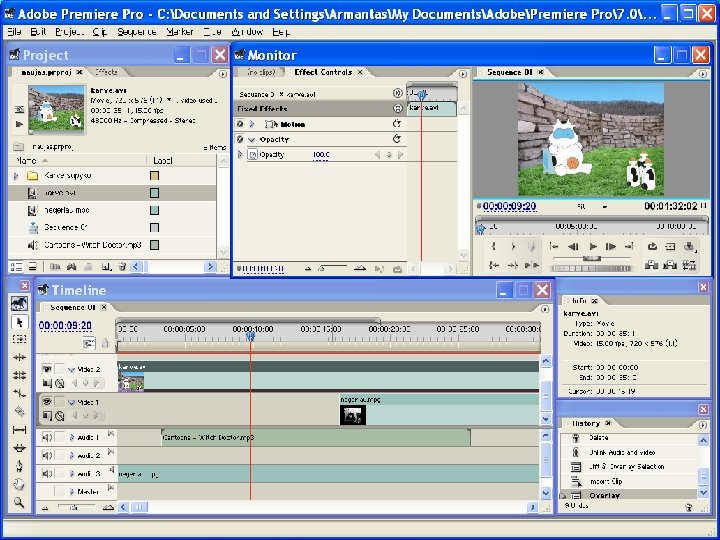The width and height of the screenshot is (720, 540).
Task: Toggle lock box on Audio 1 track
Action: click(x=59, y=437)
